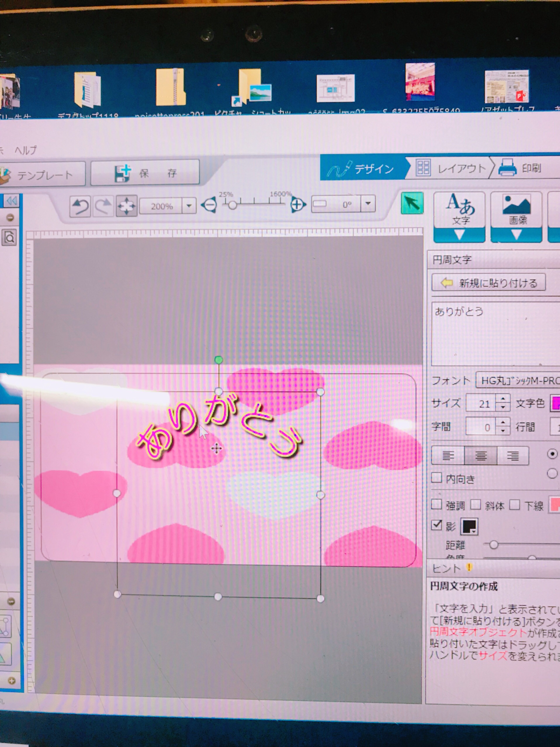This screenshot has width=560, height=747.
Task: Collapse left panel with double-arrow icon
Action: 12,201
